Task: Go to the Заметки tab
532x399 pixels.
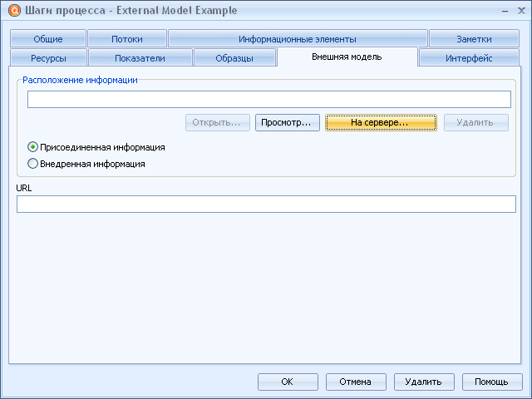Action: click(474, 39)
